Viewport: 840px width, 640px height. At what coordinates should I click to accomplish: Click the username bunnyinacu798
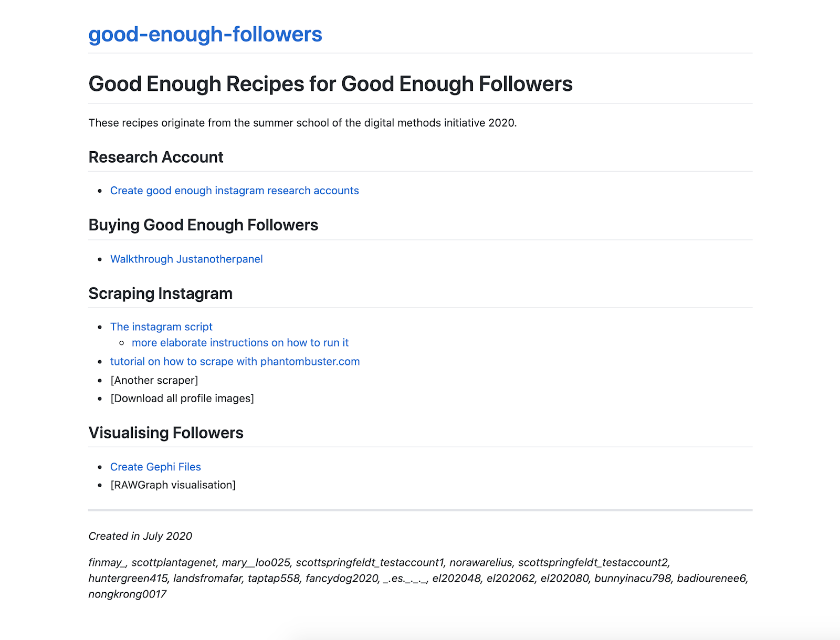(633, 579)
